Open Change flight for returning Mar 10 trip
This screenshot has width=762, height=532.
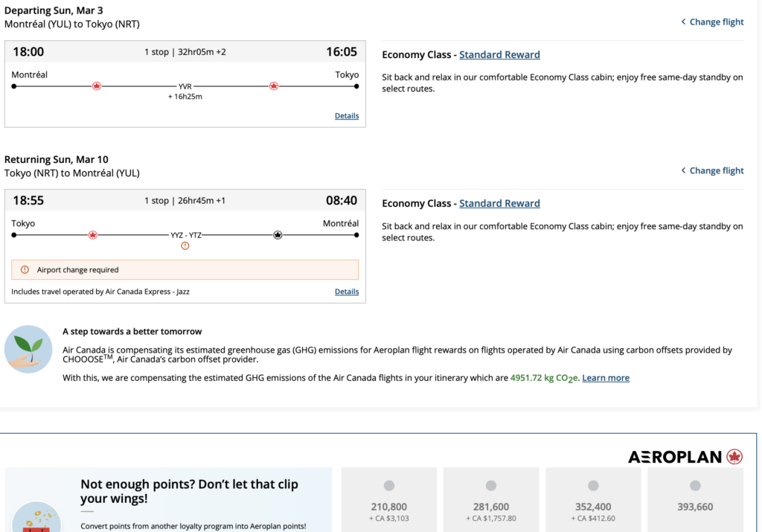[x=712, y=170]
